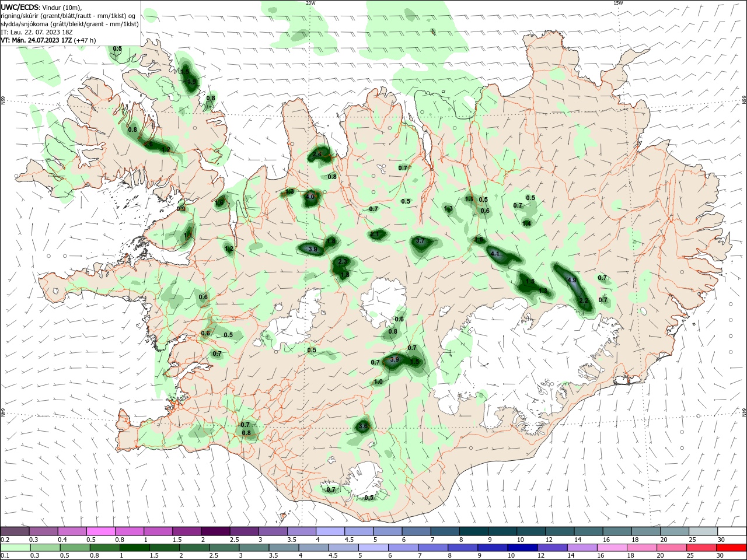Click the 2.2 precipitation value
The width and height of the screenshot is (747, 560).
pyautogui.click(x=584, y=300)
